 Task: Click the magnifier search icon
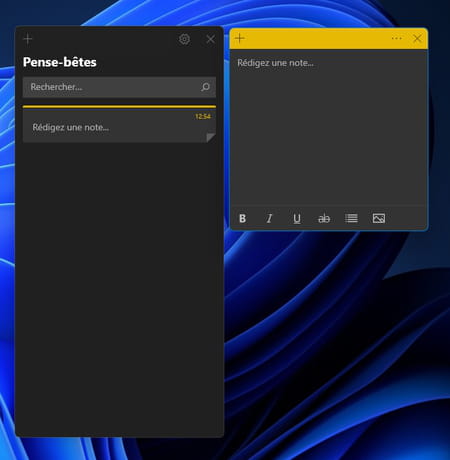205,87
